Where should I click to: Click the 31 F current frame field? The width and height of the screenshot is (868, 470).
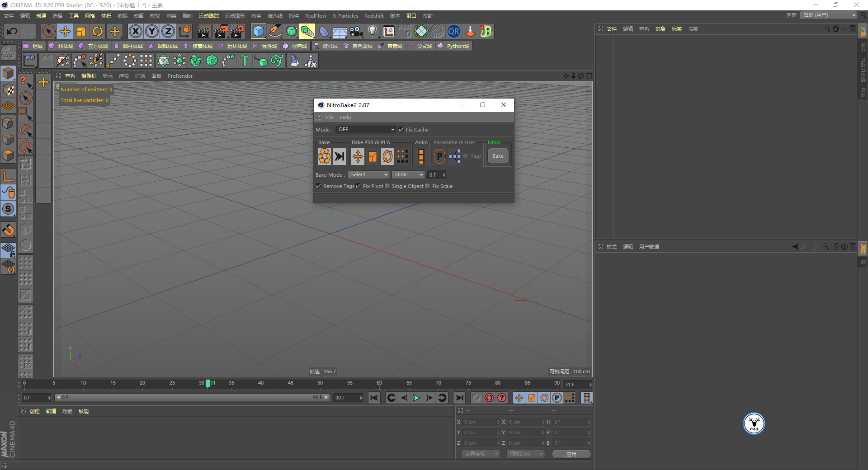[x=577, y=385]
